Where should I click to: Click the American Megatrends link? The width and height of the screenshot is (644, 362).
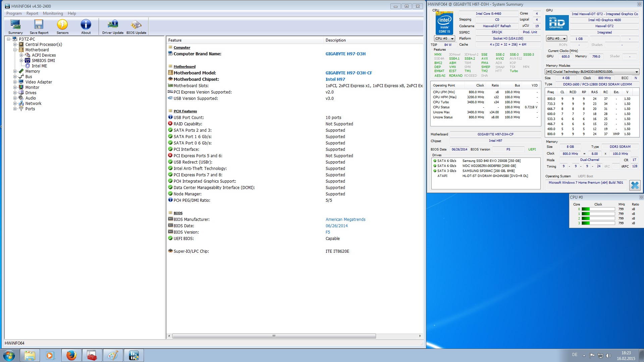pyautogui.click(x=345, y=220)
